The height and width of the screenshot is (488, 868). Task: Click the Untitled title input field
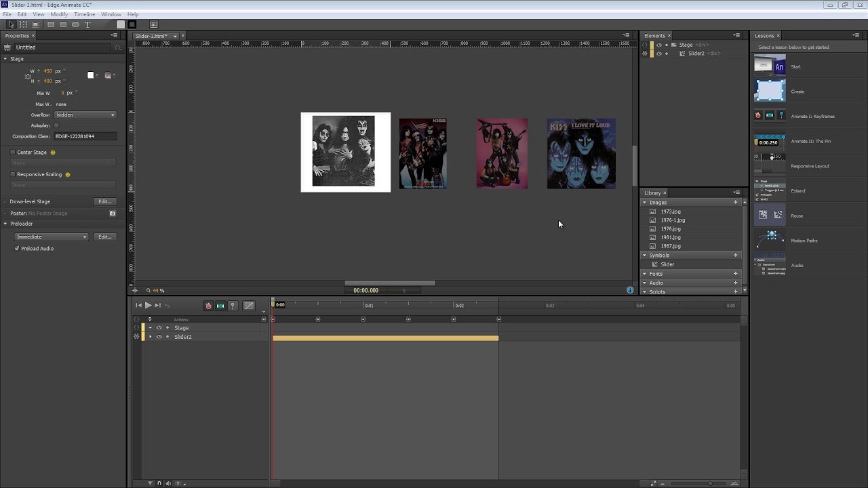[x=62, y=47]
